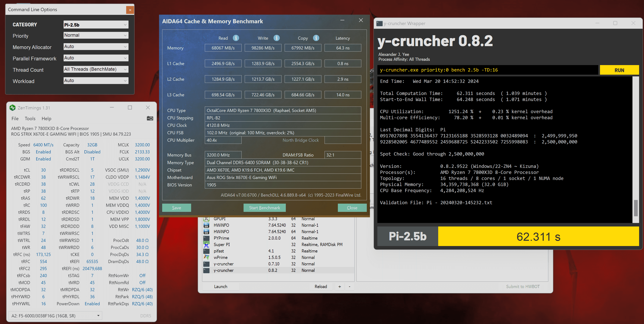Viewport: 644px width, 324px height.
Task: Click the y-cruncher Wrapper console icon
Action: point(379,23)
